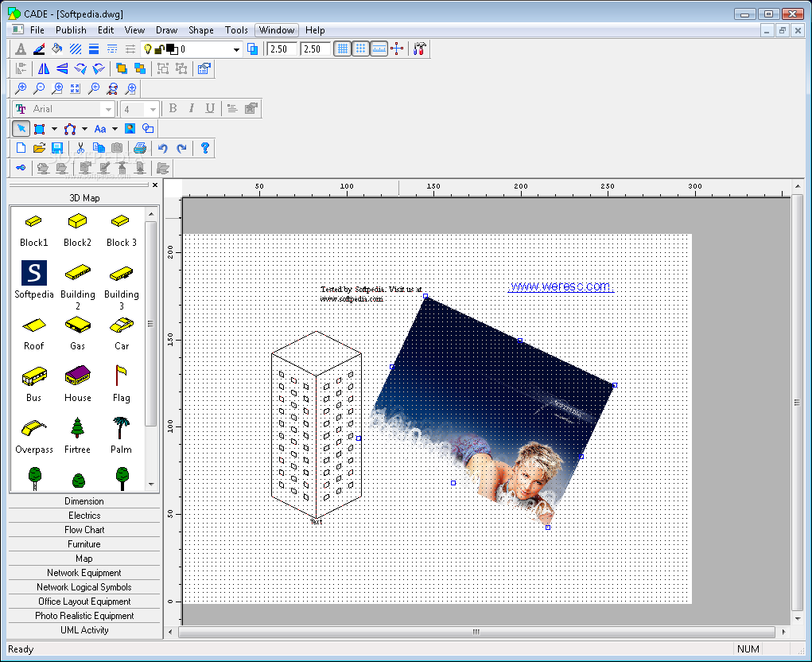Copy the selected objects
812x662 pixels.
coord(99,148)
